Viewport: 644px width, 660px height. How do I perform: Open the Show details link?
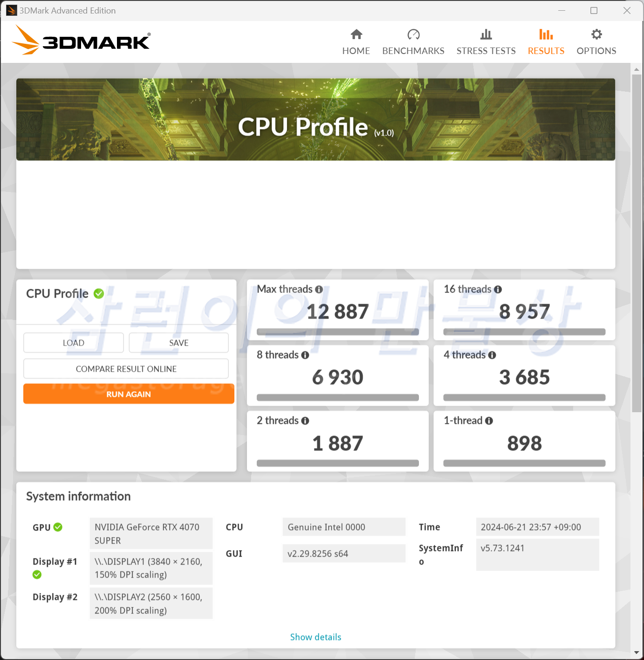[x=315, y=637]
